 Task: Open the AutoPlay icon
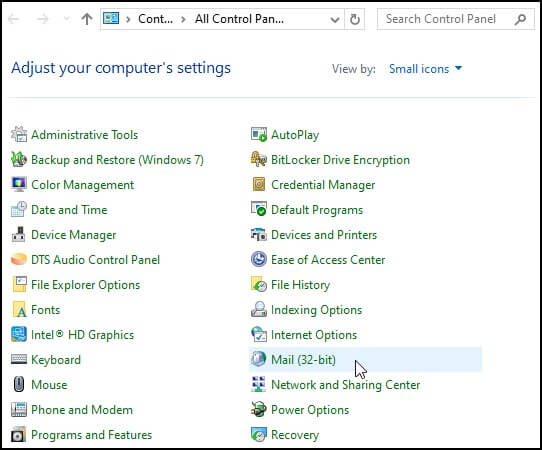[x=259, y=134]
